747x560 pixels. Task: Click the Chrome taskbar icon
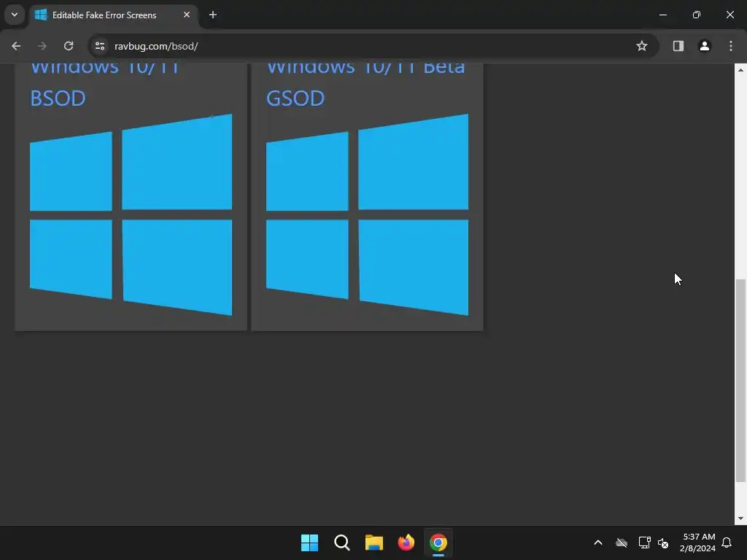[438, 542]
